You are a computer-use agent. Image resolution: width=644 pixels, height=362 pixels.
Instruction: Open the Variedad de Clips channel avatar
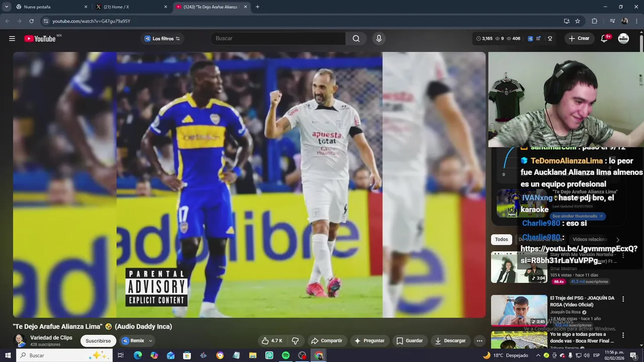point(20,340)
